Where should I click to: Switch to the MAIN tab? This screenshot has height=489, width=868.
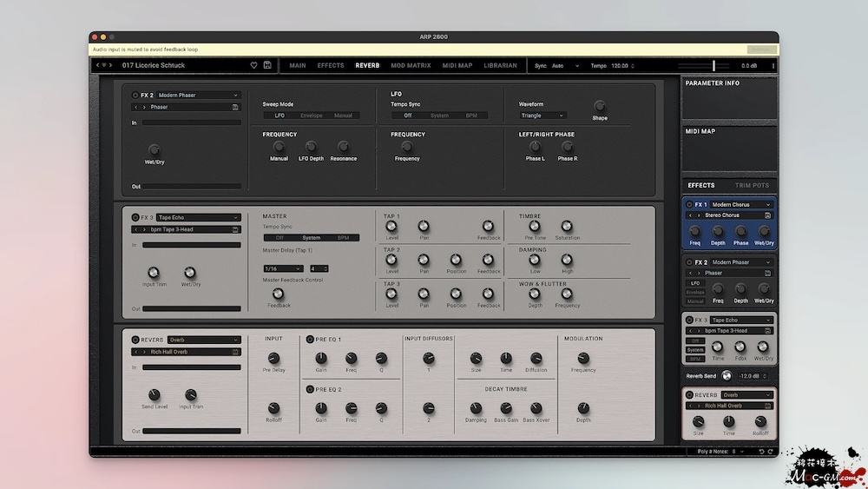point(297,65)
